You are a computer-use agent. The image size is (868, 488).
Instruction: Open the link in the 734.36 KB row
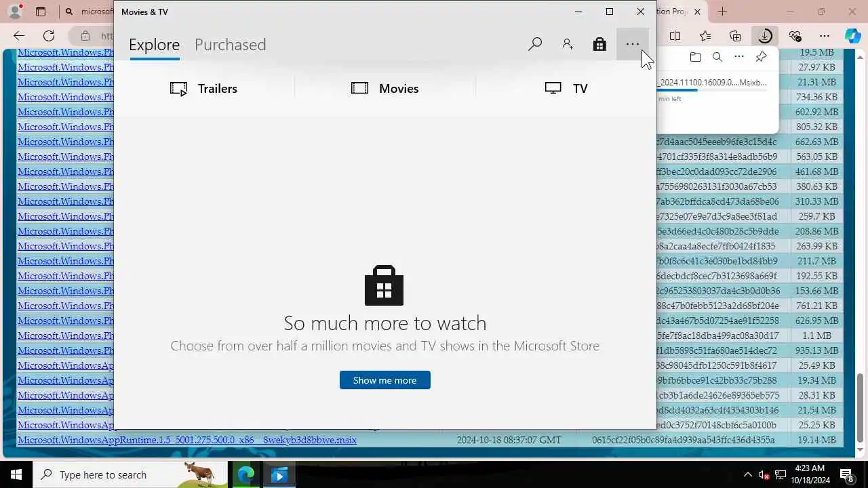click(66, 97)
